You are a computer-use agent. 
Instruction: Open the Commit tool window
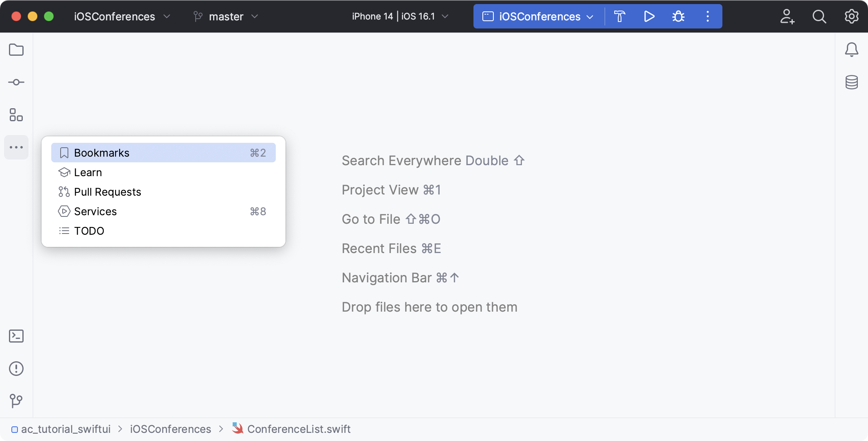16,82
